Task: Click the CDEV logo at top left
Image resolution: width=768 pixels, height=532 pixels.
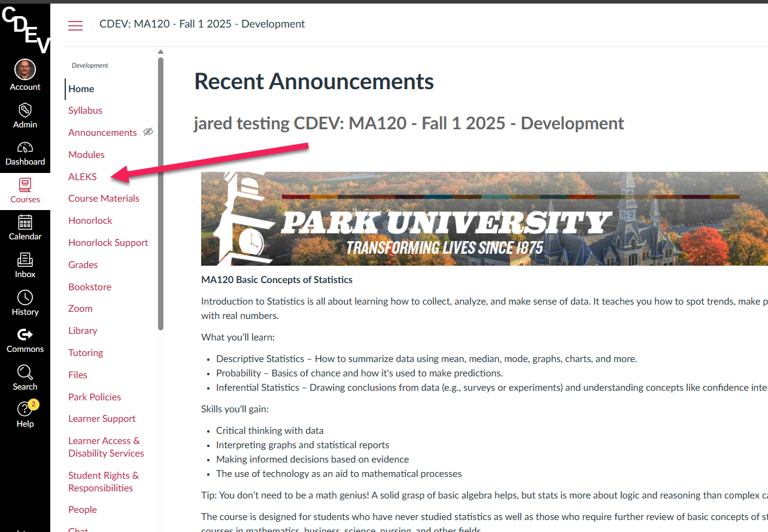Action: point(25,29)
